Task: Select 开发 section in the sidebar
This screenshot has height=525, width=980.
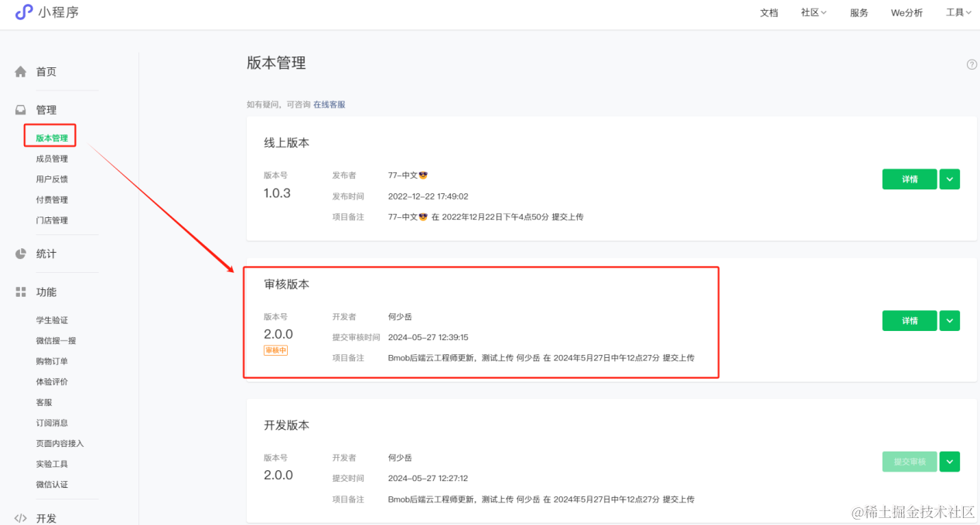Action: [x=46, y=518]
